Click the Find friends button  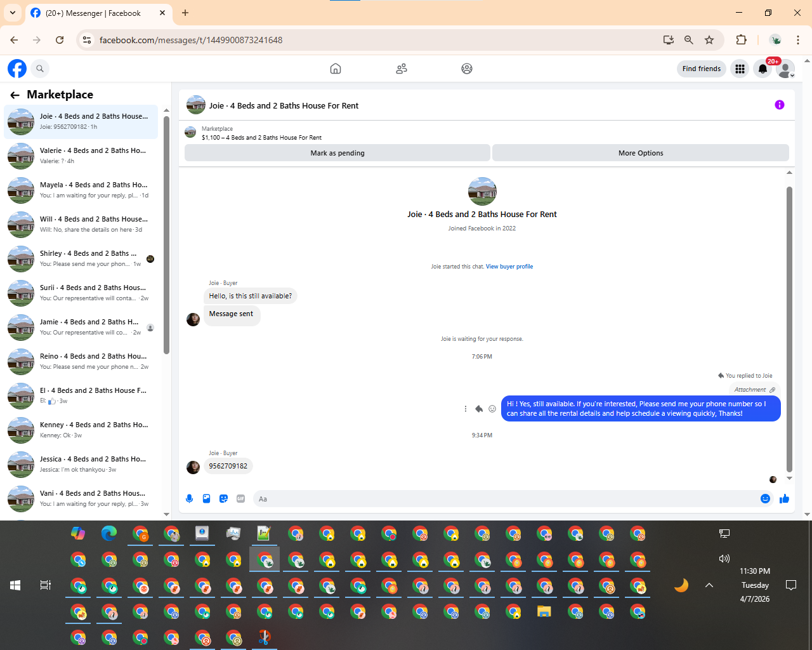pos(702,69)
